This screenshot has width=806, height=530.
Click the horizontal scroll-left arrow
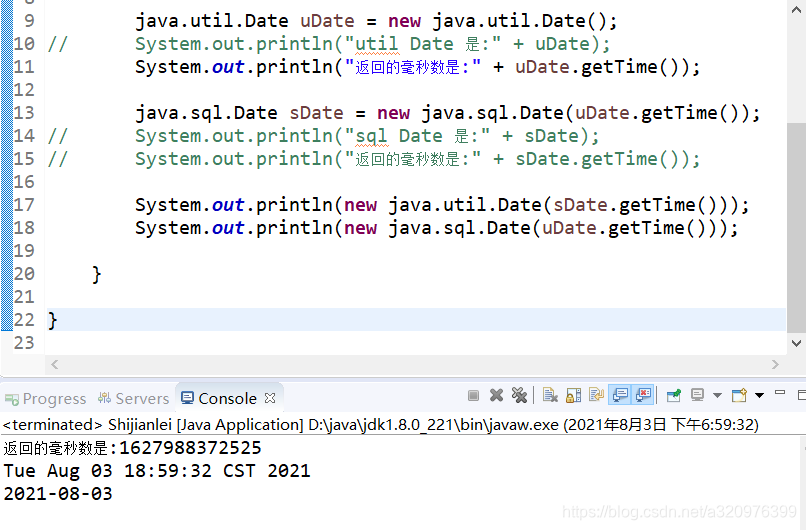[54, 364]
